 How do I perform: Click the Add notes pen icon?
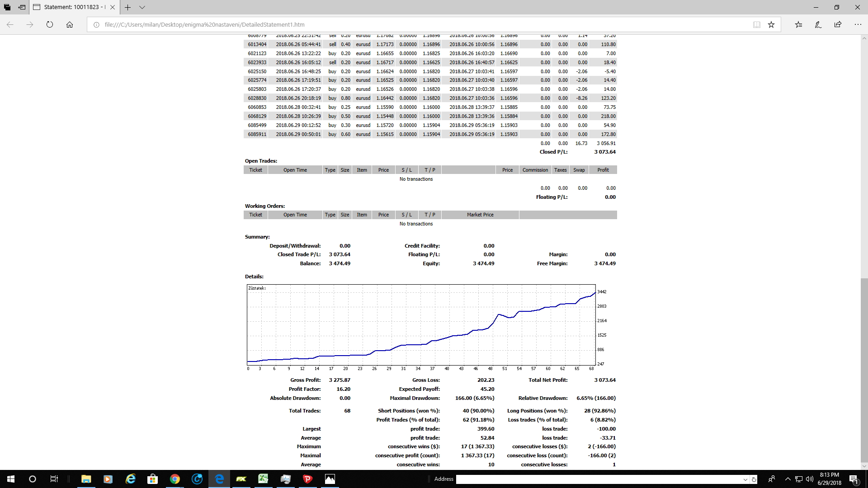(818, 25)
